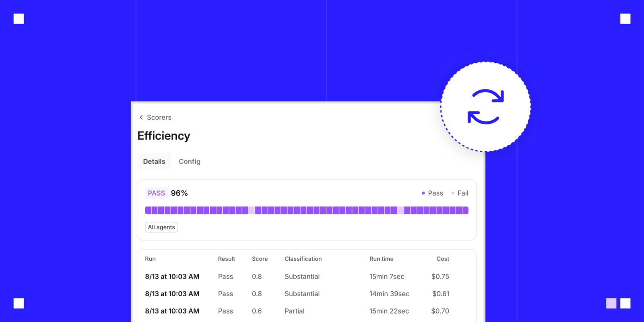The height and width of the screenshot is (322, 644).
Task: Click the $0.61 cost cell
Action: [441, 294]
